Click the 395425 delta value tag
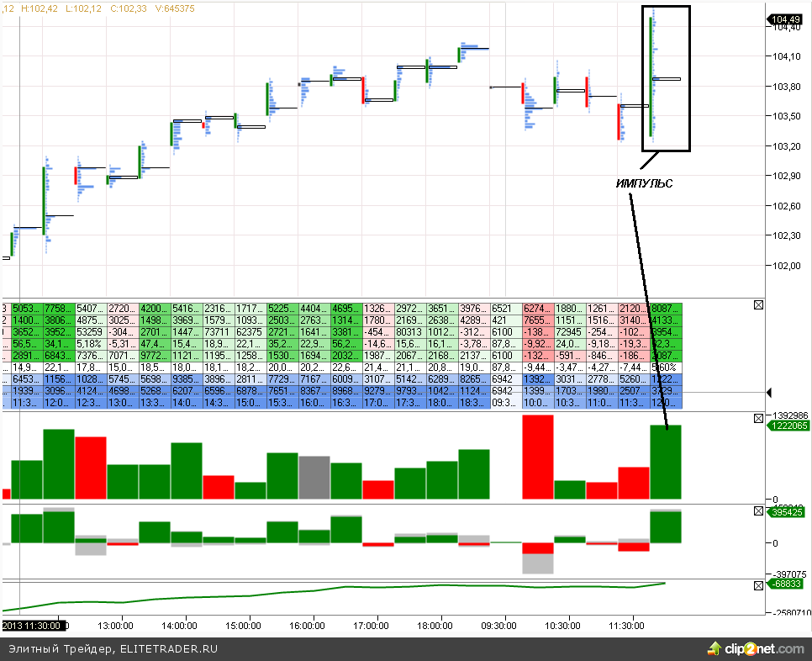812x661 pixels. [x=788, y=511]
